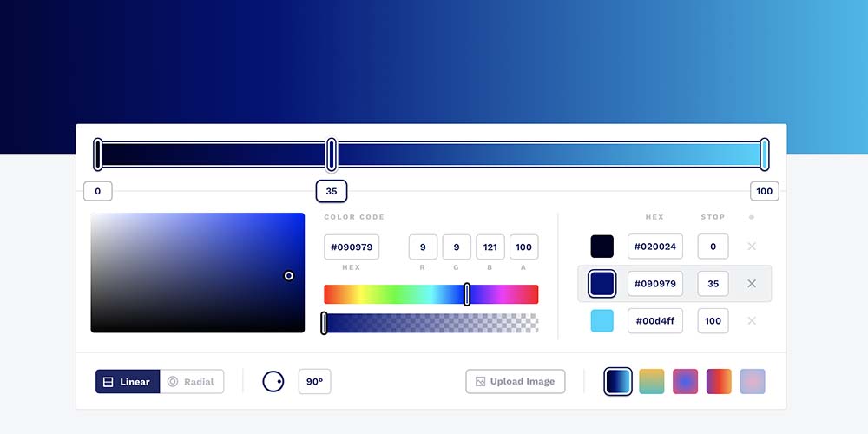Screen dimensions: 868x434
Task: Select gradient bar handle at 100 percent
Action: click(x=765, y=155)
